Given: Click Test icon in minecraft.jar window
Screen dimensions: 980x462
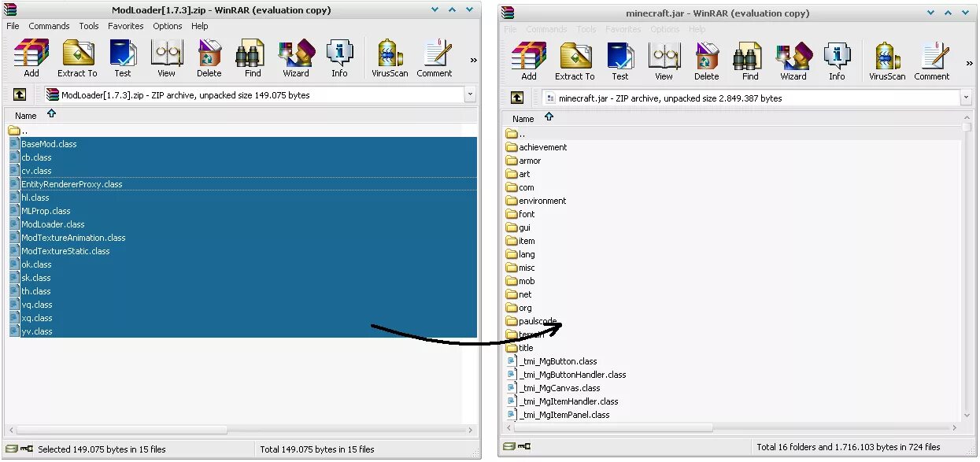Looking at the screenshot, I should pos(620,61).
